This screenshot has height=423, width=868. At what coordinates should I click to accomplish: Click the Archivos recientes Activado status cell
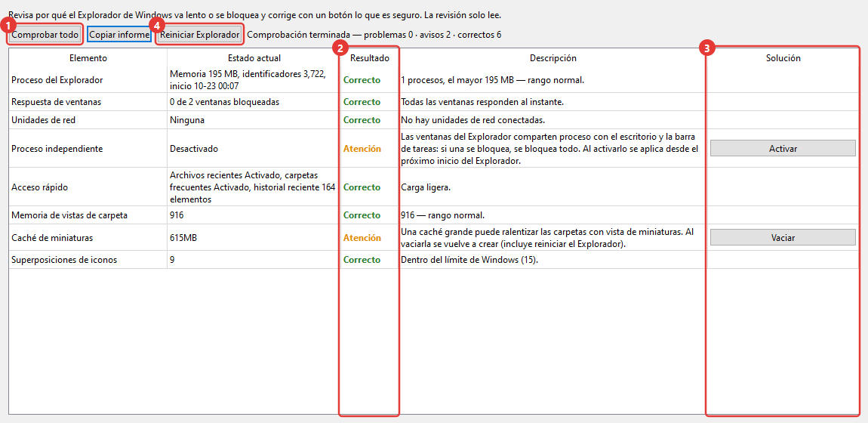[254, 187]
